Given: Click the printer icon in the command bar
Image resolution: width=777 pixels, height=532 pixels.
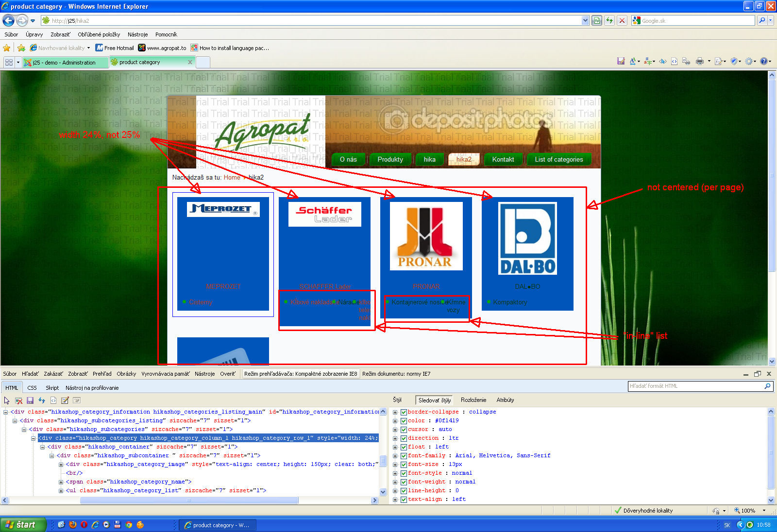Looking at the screenshot, I should [x=700, y=61].
